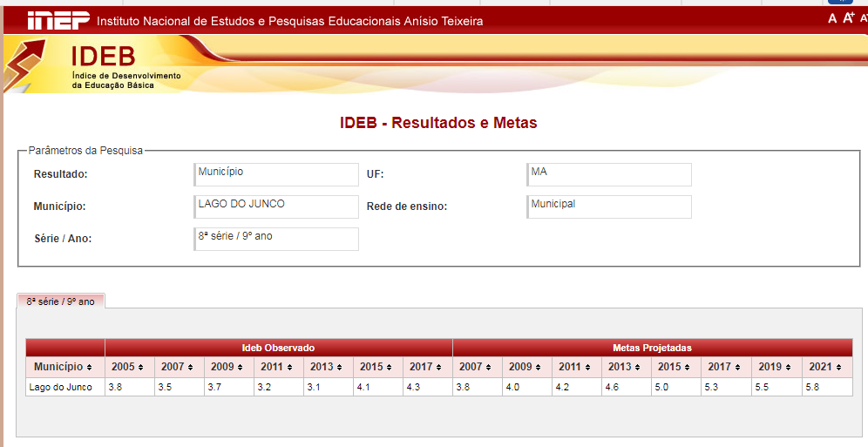Click the 2017 observed value 4.3
Viewport: 868px width, 447px height.
(428, 387)
